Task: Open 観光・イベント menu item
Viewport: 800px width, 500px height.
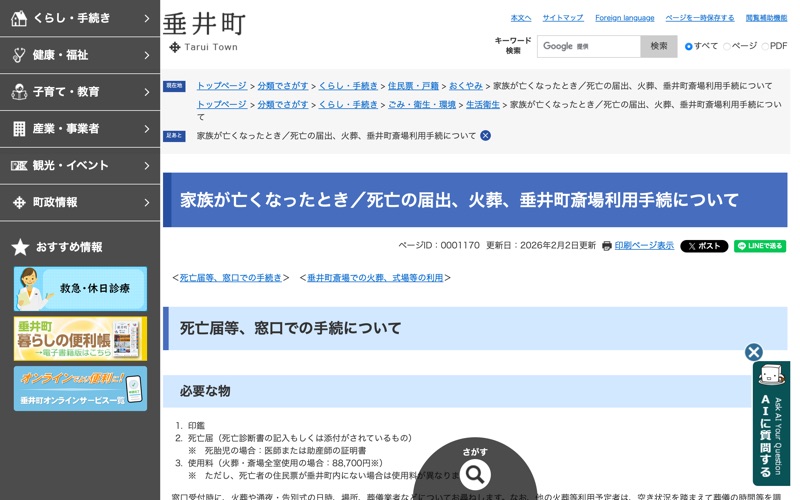Action: pyautogui.click(x=80, y=165)
